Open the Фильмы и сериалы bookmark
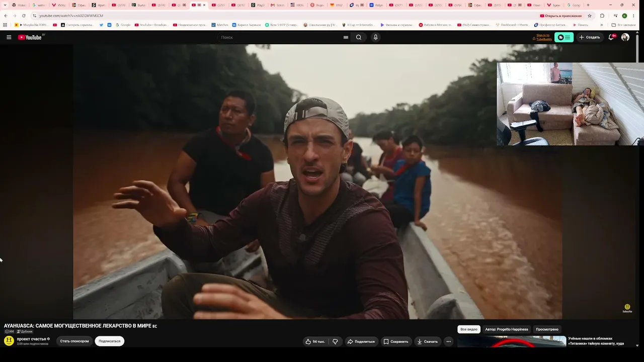 397,25
